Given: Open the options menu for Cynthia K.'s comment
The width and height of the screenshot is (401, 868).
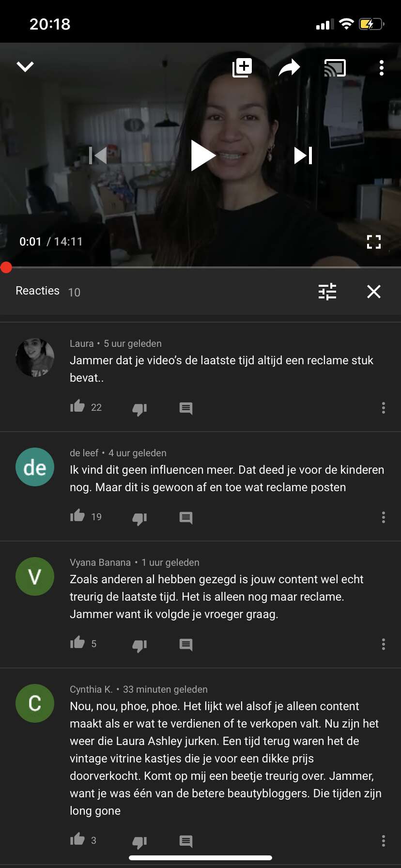Looking at the screenshot, I should tap(384, 841).
